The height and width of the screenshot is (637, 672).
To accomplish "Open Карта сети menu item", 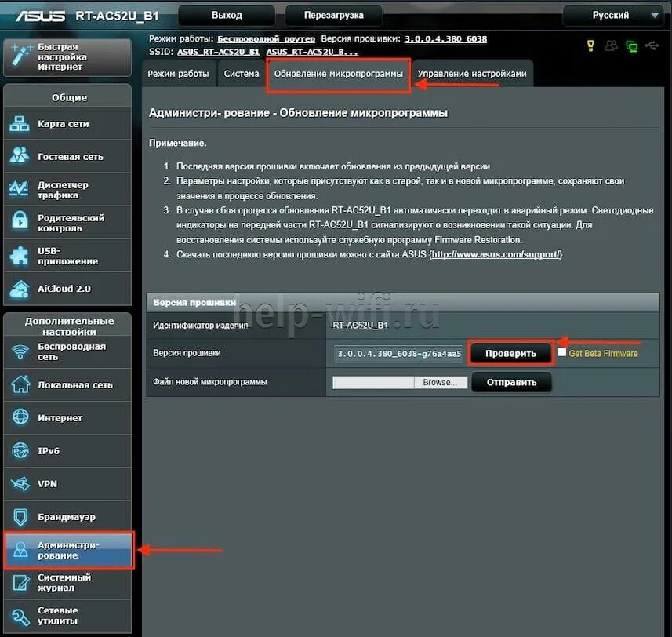I will coord(67,123).
